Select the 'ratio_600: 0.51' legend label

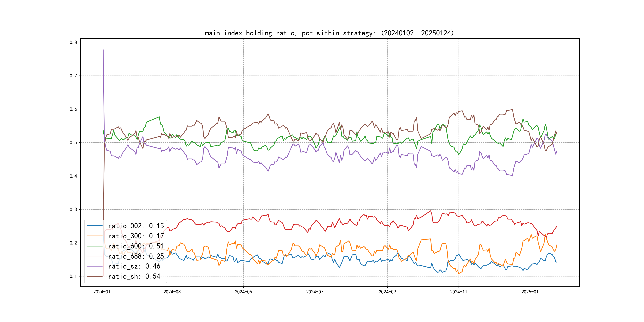point(136,246)
